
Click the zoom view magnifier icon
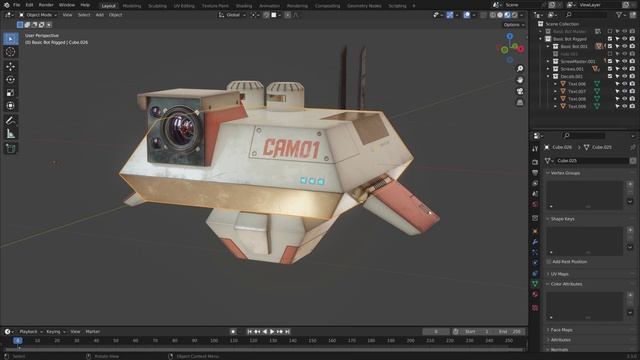(x=520, y=69)
